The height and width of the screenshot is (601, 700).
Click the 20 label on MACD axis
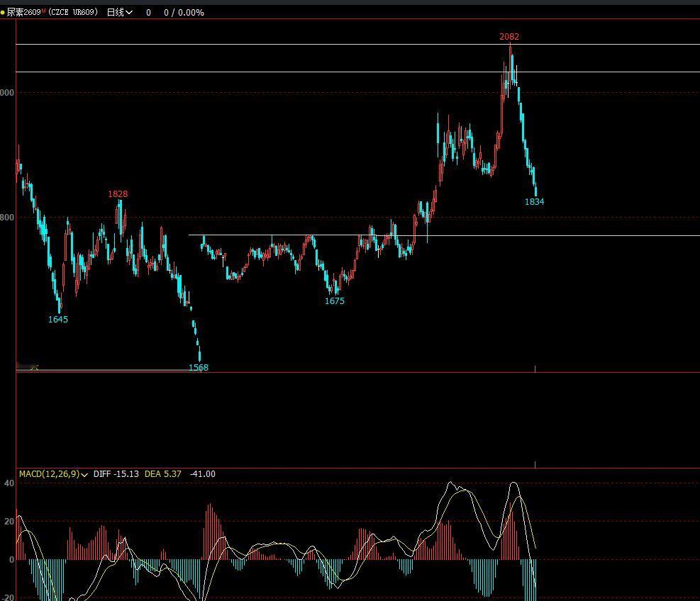click(9, 521)
